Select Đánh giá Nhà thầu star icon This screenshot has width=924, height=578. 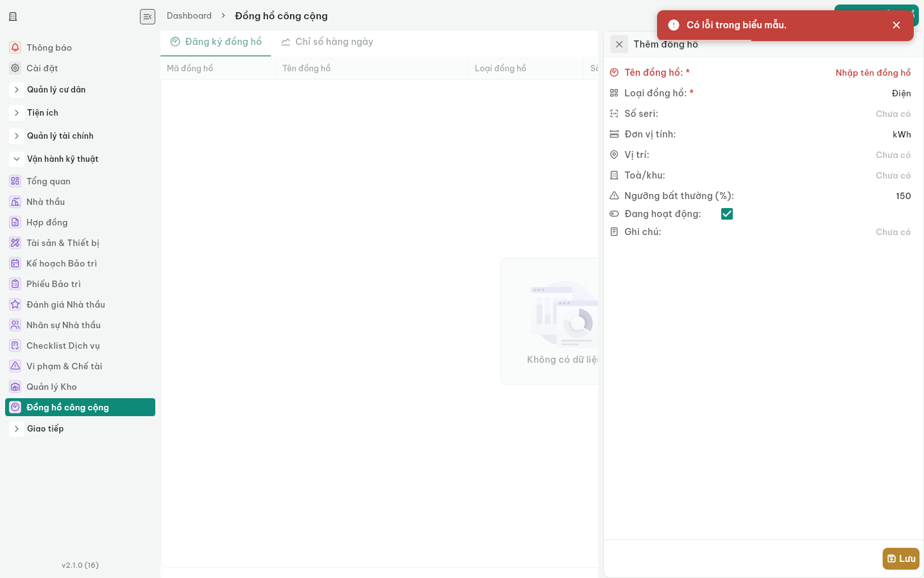[x=15, y=304]
